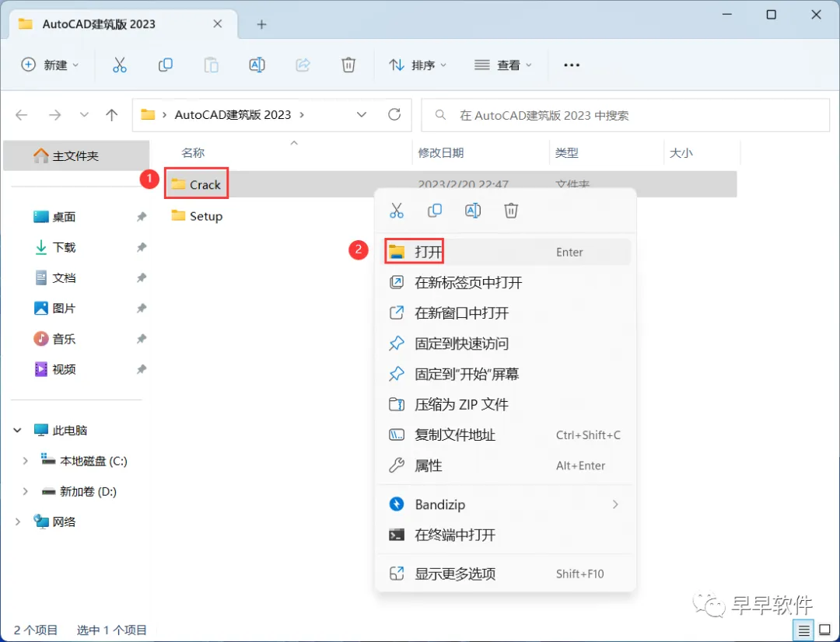Click the Delete trash icon in the toolbar
The width and height of the screenshot is (840, 642).
[x=348, y=65]
